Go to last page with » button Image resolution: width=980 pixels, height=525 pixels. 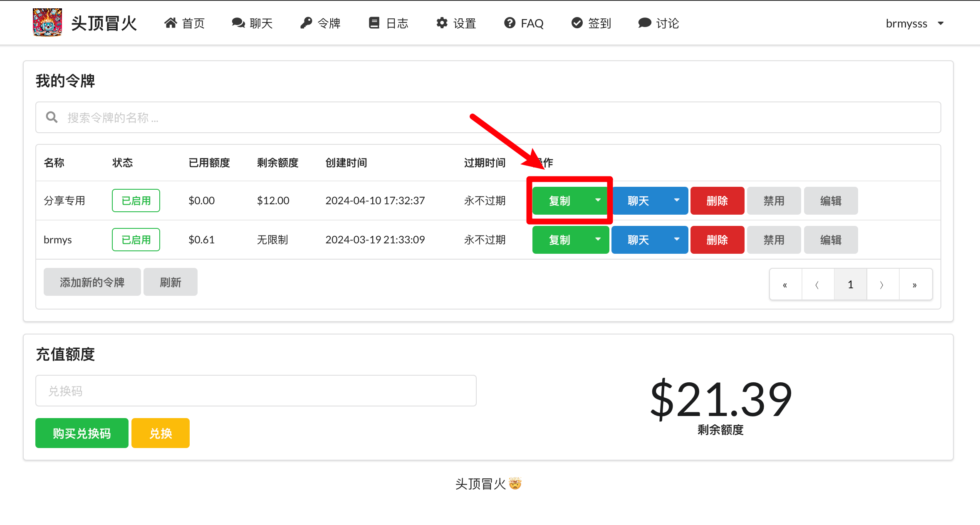915,285
